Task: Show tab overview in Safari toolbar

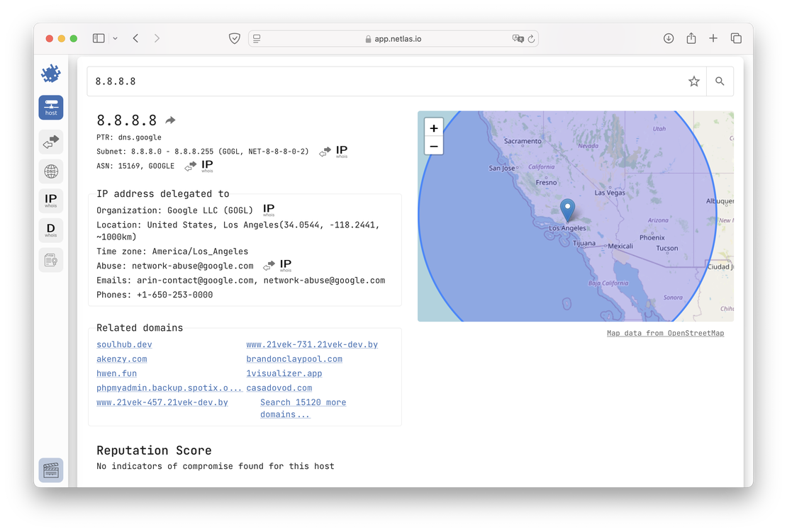Action: click(736, 38)
